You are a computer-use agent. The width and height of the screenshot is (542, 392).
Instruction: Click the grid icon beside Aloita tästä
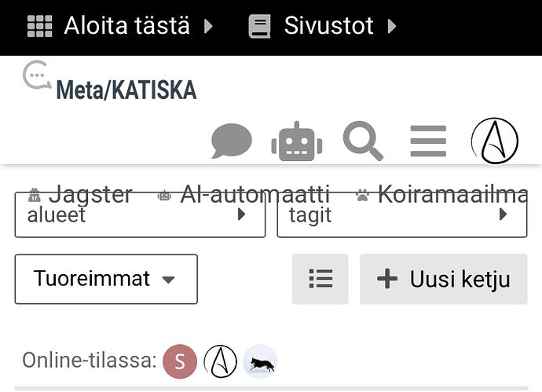[x=40, y=26]
